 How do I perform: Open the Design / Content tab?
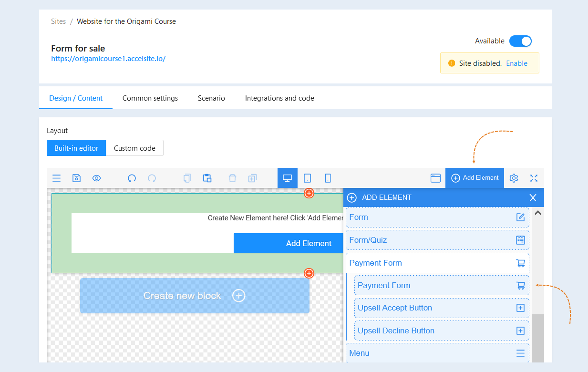pyautogui.click(x=76, y=98)
